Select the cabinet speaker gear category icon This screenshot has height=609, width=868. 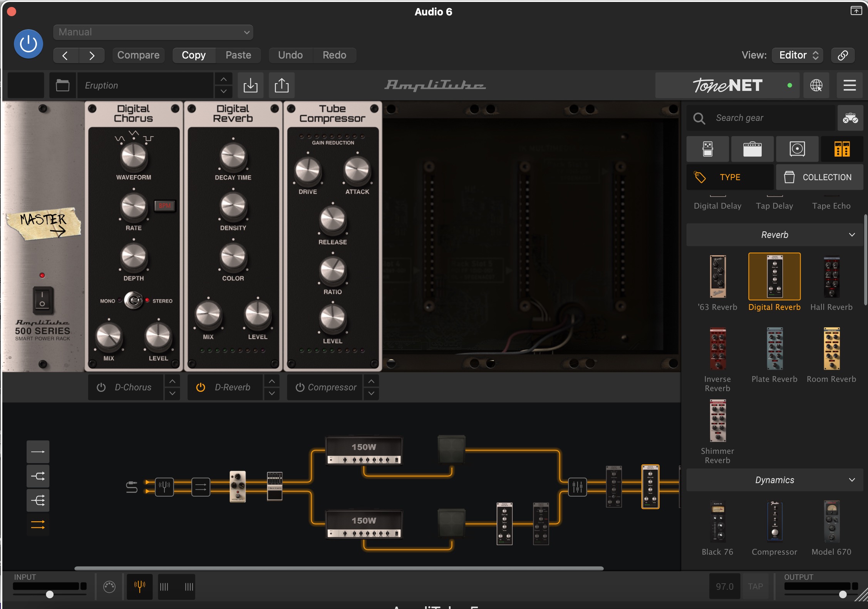tap(797, 149)
